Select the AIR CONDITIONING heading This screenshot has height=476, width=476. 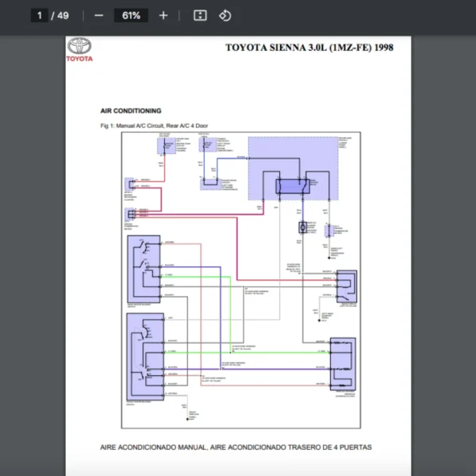(131, 111)
